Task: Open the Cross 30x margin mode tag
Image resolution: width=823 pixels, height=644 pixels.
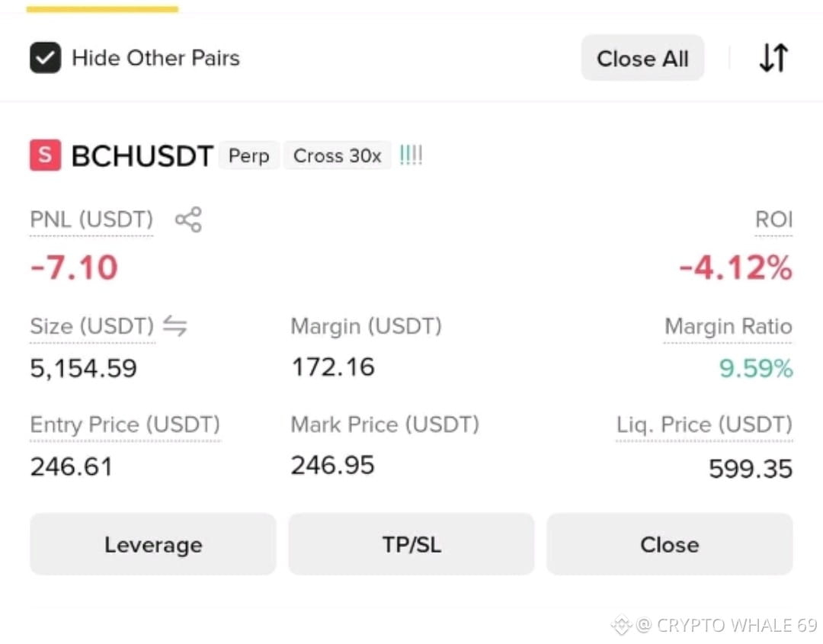Action: click(x=337, y=156)
